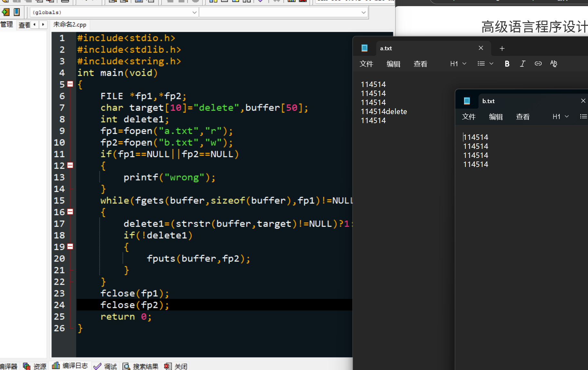Open the 调试 bottom panel tab
Image resolution: width=588 pixels, height=370 pixels.
click(x=105, y=366)
